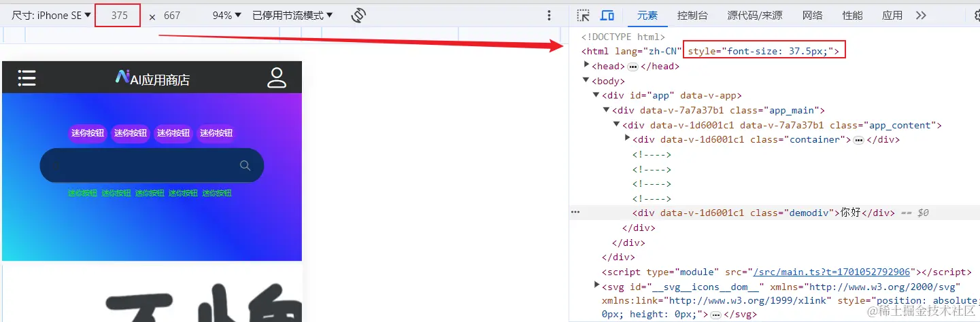Click the AI应用商店 logo icon

122,77
